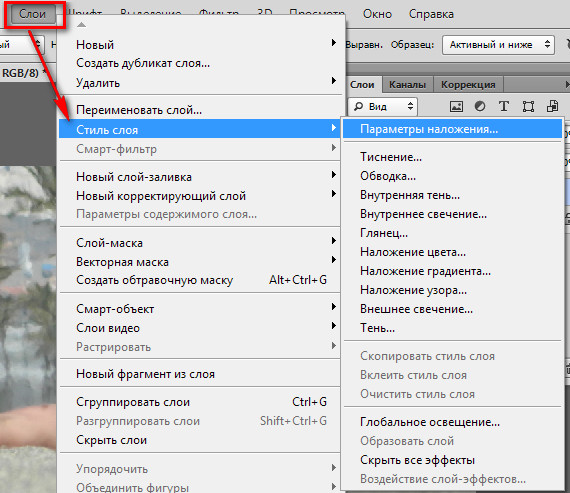Image resolution: width=570 pixels, height=493 pixels.
Task: Choose Тень… layer style
Action: [453, 328]
